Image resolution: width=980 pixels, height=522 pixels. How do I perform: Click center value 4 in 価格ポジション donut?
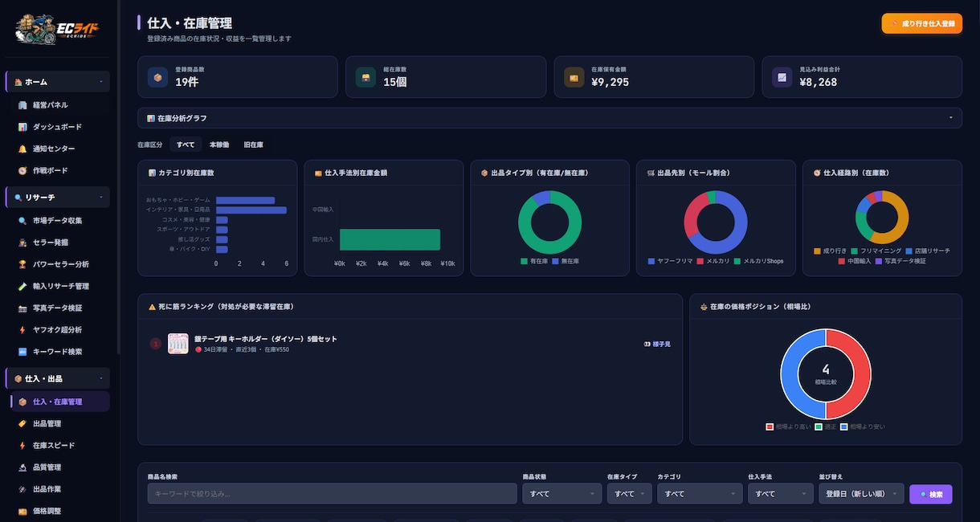(x=825, y=369)
